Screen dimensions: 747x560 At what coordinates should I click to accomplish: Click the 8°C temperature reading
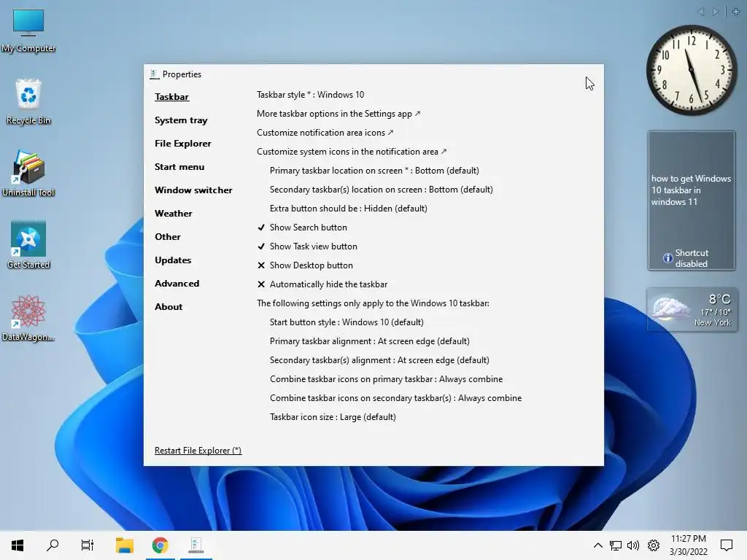coord(719,299)
